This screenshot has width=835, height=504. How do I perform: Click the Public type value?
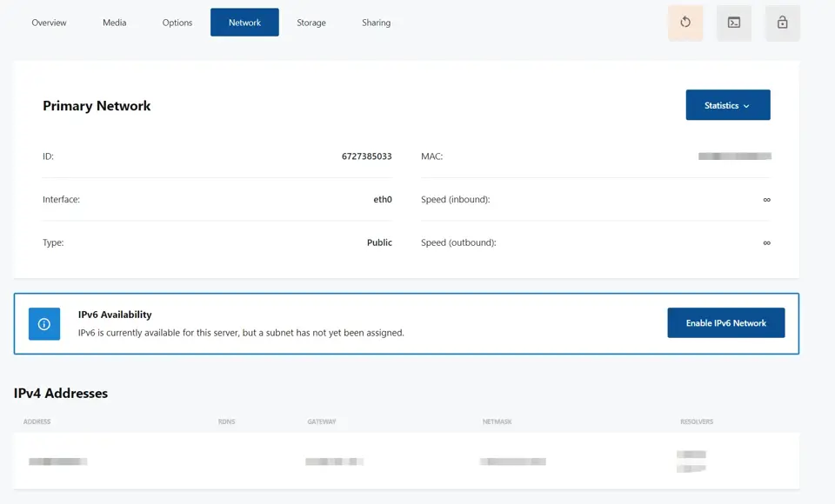[379, 242]
